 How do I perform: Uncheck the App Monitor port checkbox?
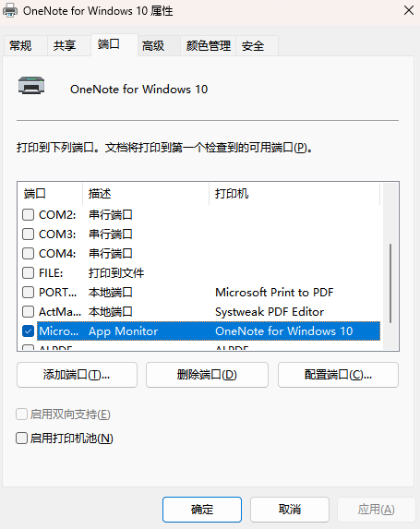tap(29, 331)
